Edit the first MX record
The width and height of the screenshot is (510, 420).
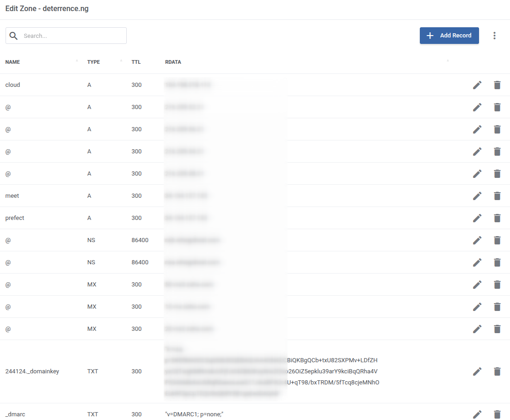(477, 285)
